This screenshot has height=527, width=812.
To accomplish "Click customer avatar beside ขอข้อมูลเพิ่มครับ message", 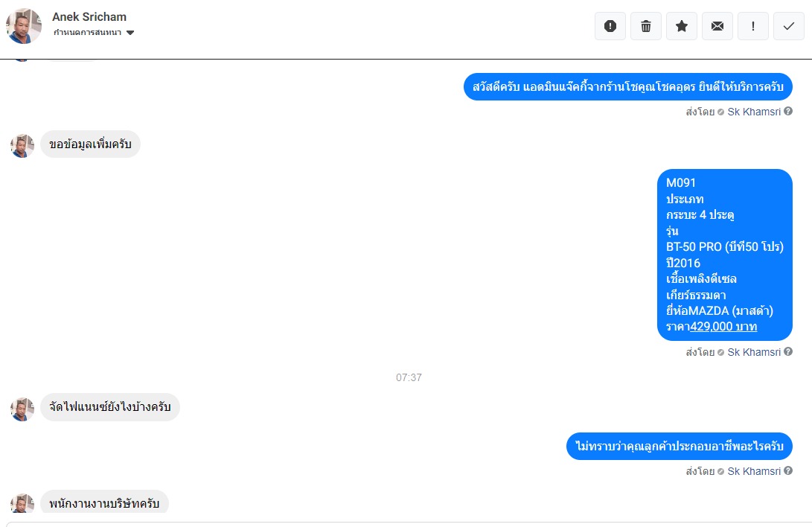I will [22, 145].
